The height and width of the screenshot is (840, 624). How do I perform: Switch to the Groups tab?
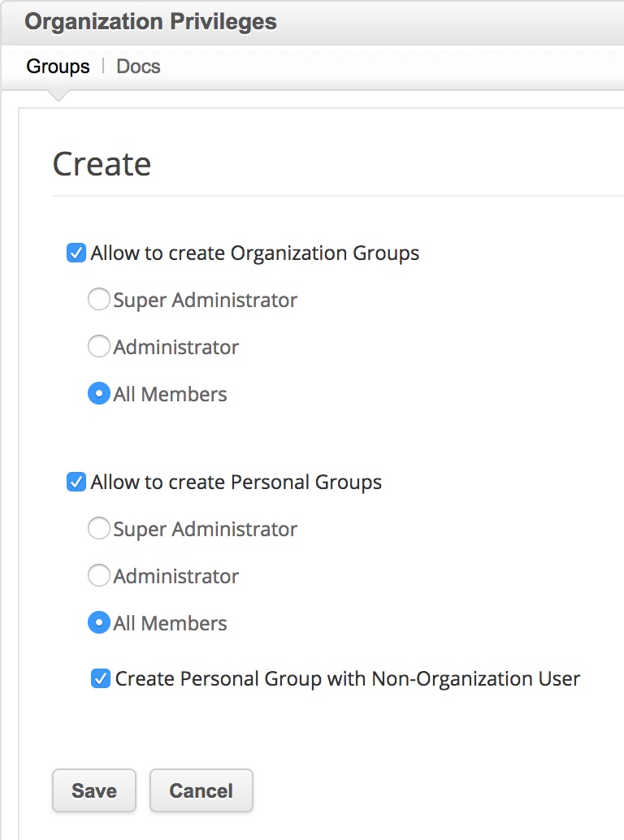point(58,67)
